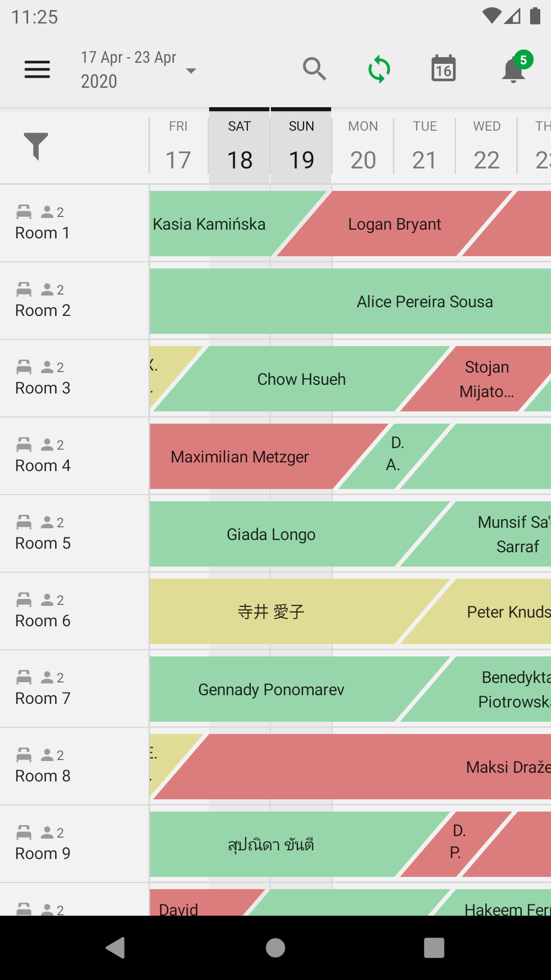Deselect the highlighted Saturday 18 column
The width and height of the screenshot is (551, 980).
coord(239,146)
